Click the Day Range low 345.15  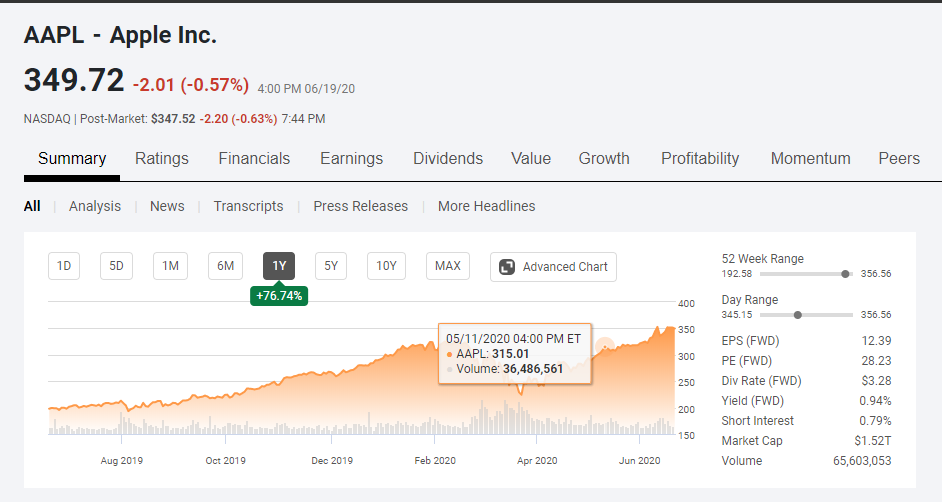pyautogui.click(x=737, y=315)
